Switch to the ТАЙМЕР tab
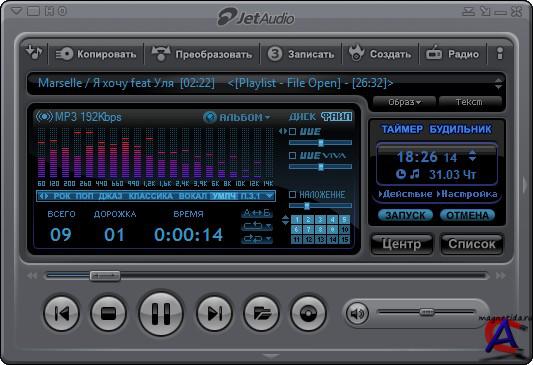Screen dimensions: 533x365 tap(402, 129)
